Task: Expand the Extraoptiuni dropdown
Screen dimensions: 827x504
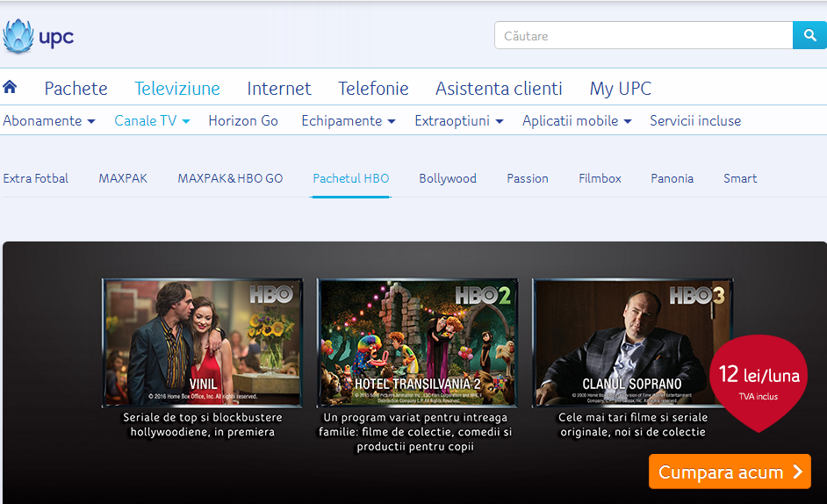Action: point(459,121)
